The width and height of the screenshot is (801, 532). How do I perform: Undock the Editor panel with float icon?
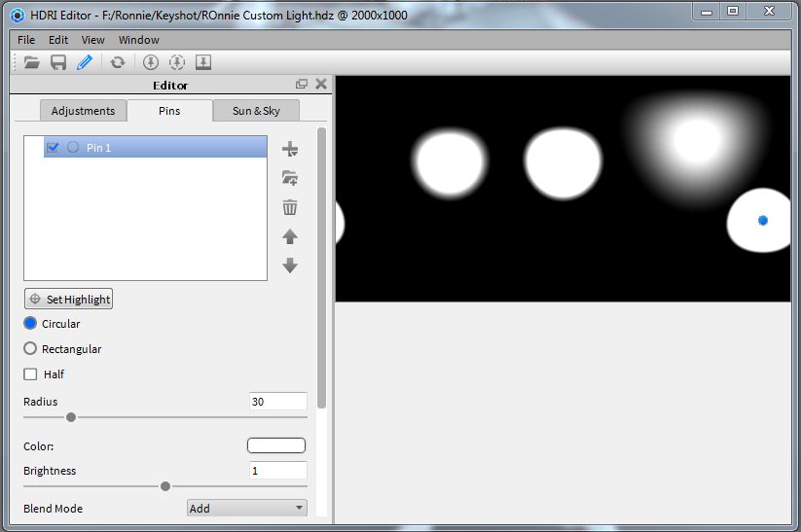(302, 84)
